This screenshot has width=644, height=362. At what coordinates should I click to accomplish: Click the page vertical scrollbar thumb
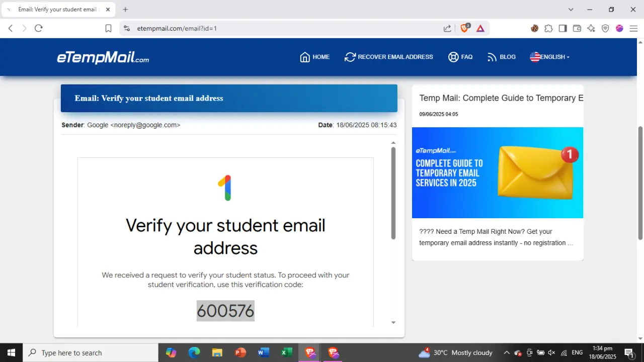[x=640, y=183]
